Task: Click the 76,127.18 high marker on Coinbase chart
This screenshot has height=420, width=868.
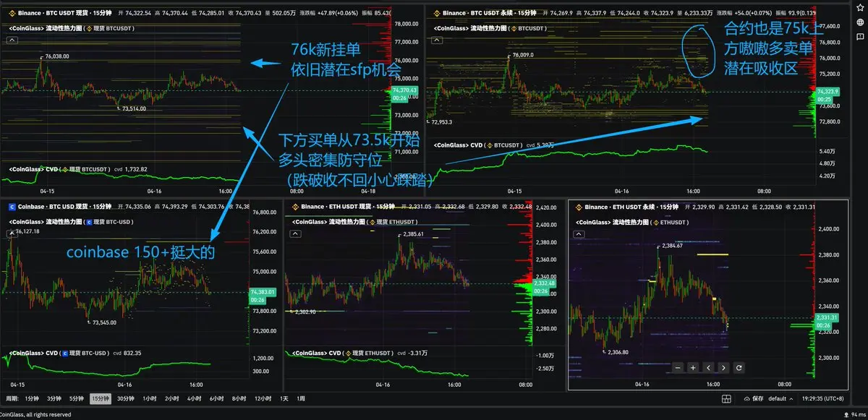Action: pyautogui.click(x=27, y=232)
